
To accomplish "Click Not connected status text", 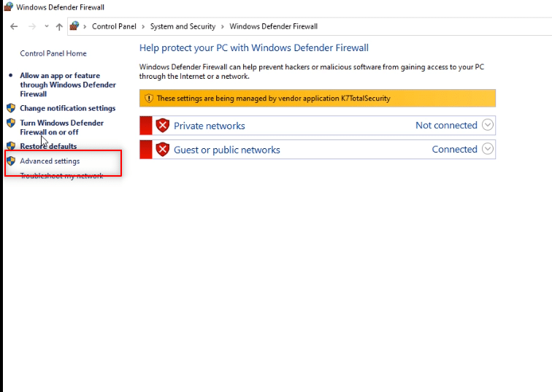I will coord(446,126).
